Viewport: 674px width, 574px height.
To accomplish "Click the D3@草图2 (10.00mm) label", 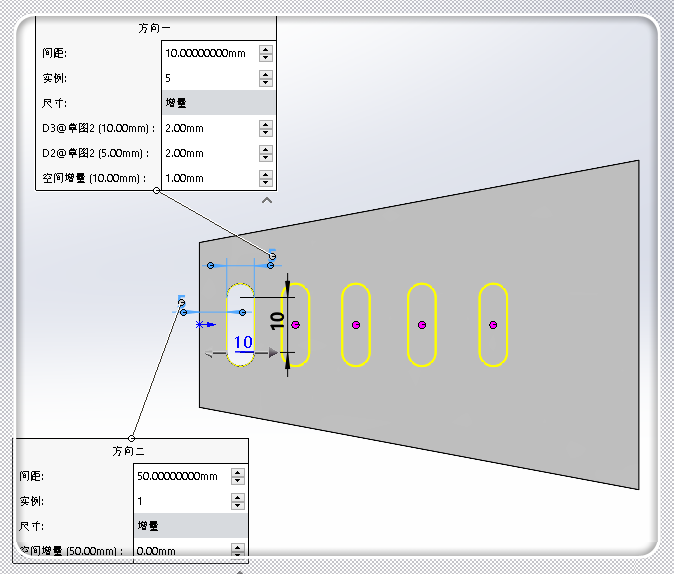I will (x=98, y=128).
